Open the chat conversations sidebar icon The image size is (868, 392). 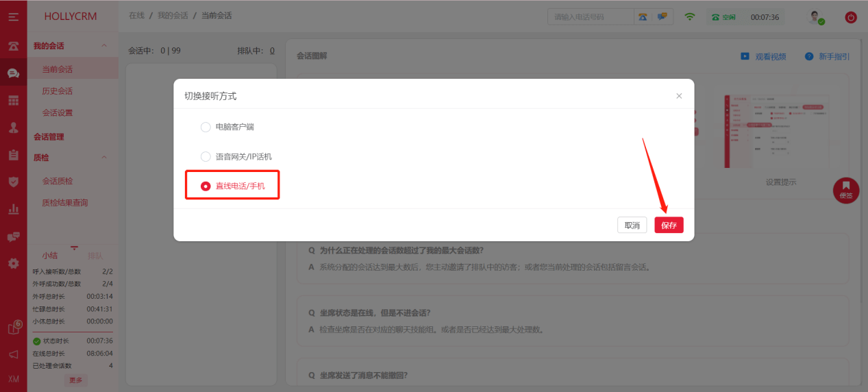click(13, 73)
